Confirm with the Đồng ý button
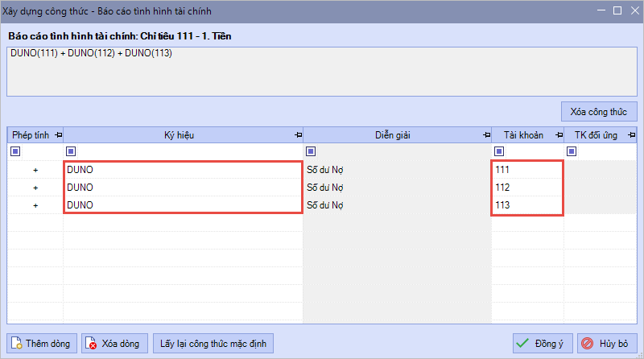This screenshot has width=644, height=359. [x=543, y=344]
